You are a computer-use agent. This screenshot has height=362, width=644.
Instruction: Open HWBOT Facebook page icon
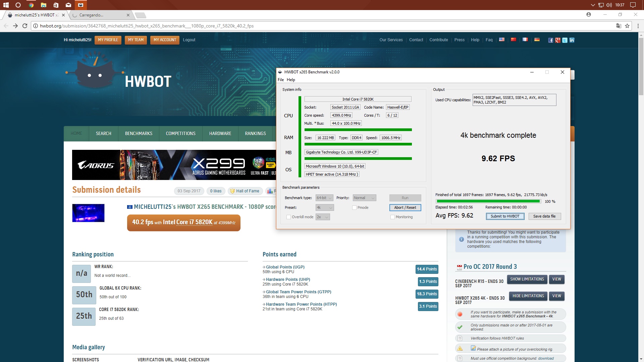(x=551, y=40)
